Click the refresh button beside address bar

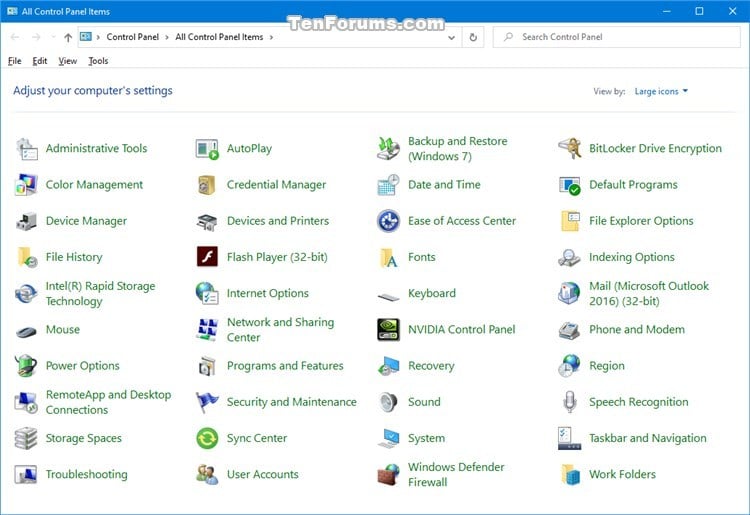coord(473,37)
